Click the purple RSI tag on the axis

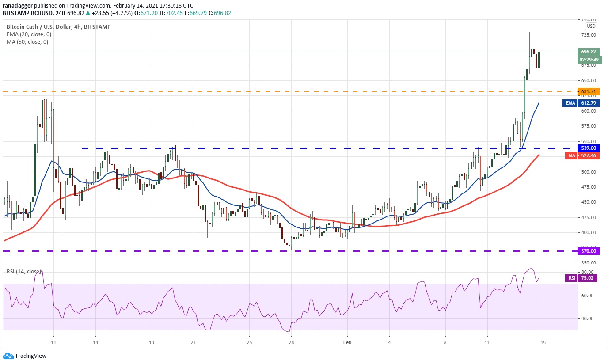coord(571,278)
